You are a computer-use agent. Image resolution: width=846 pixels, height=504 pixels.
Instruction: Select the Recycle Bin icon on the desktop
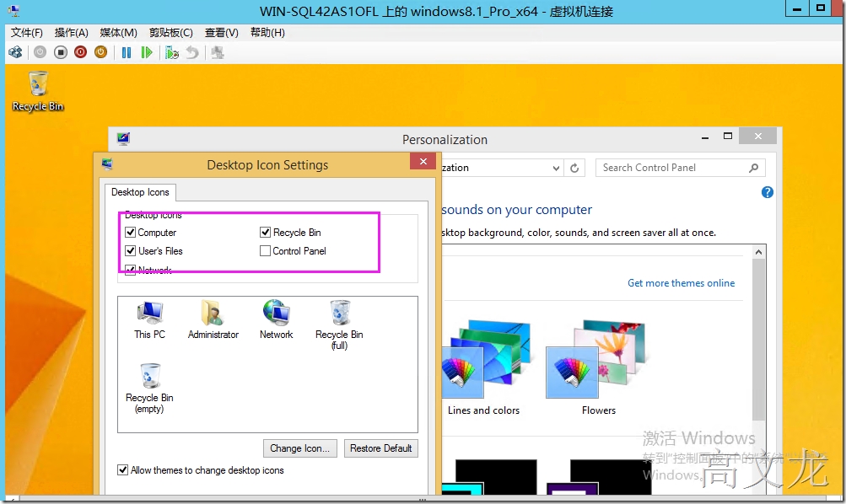click(38, 91)
